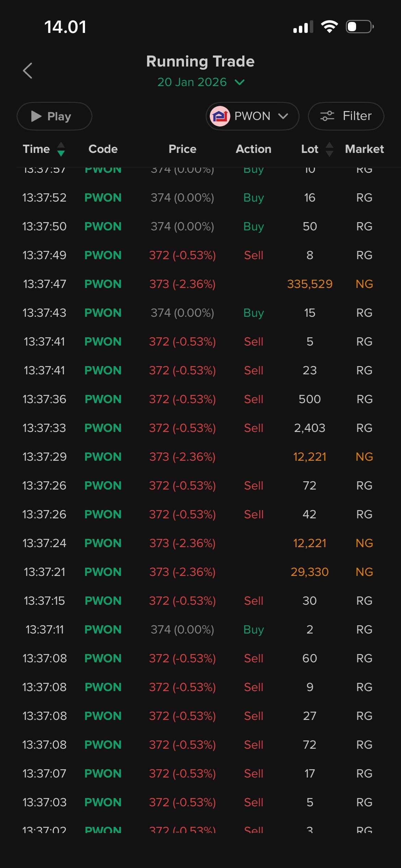Tap the cellular signal bars icon
Image resolution: width=401 pixels, height=868 pixels.
coord(303,27)
